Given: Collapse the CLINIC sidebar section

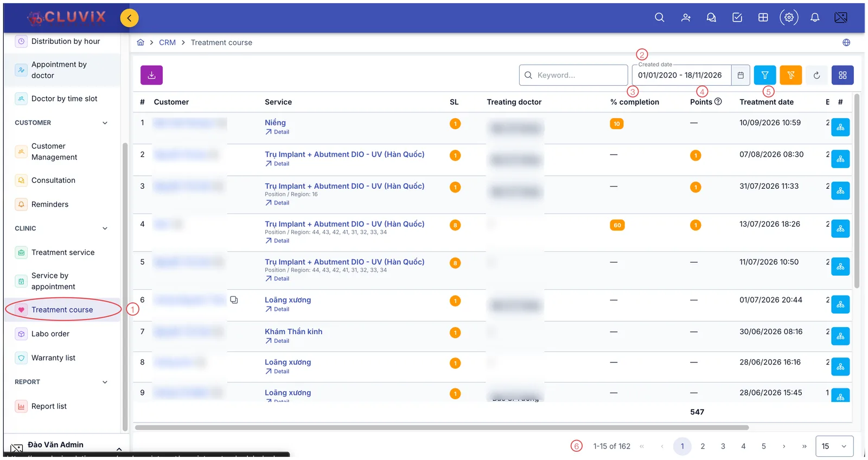Looking at the screenshot, I should click(105, 228).
